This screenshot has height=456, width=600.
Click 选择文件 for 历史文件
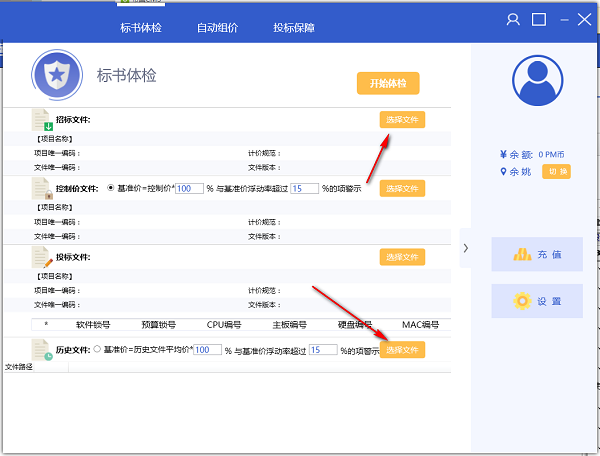pyautogui.click(x=402, y=350)
